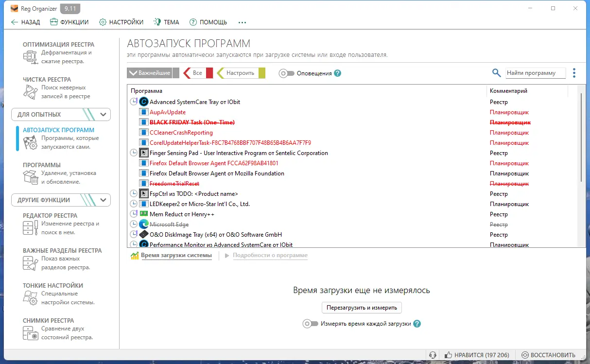Click the magnifier search icon
This screenshot has width=590, height=364.
tap(496, 73)
